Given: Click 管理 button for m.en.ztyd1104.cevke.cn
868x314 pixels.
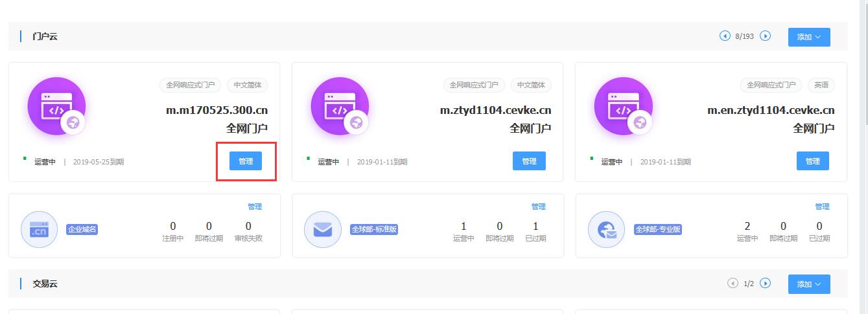Looking at the screenshot, I should click(812, 161).
